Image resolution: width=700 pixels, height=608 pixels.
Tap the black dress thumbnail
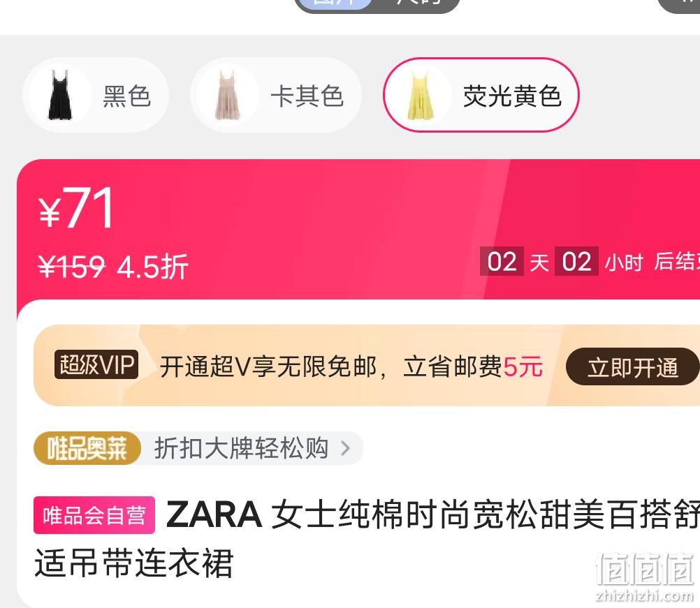(x=60, y=95)
